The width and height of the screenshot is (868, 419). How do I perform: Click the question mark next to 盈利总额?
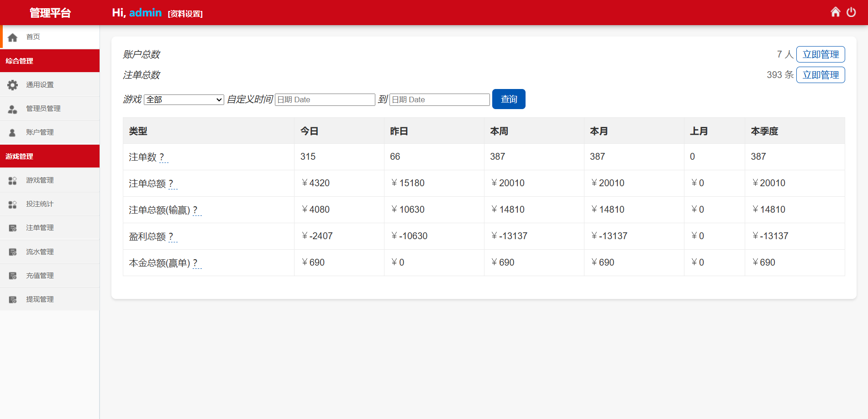(x=171, y=236)
